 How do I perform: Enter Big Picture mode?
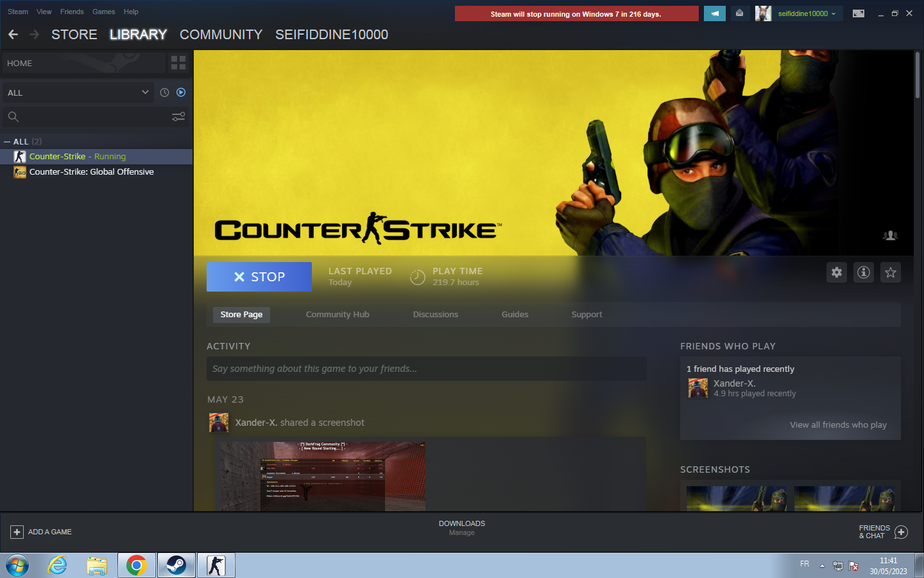tap(858, 13)
